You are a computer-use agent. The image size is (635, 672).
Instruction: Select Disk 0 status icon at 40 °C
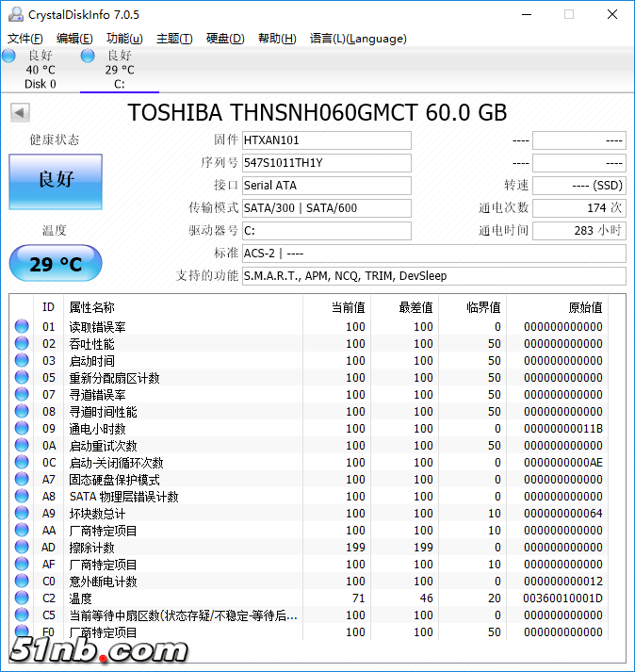tap(8, 57)
